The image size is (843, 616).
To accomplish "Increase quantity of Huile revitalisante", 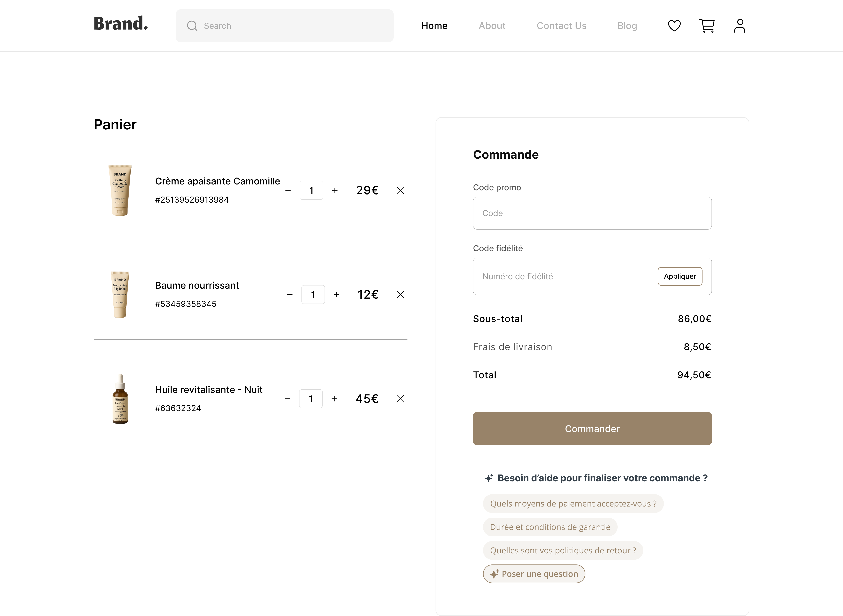I will [x=334, y=399].
